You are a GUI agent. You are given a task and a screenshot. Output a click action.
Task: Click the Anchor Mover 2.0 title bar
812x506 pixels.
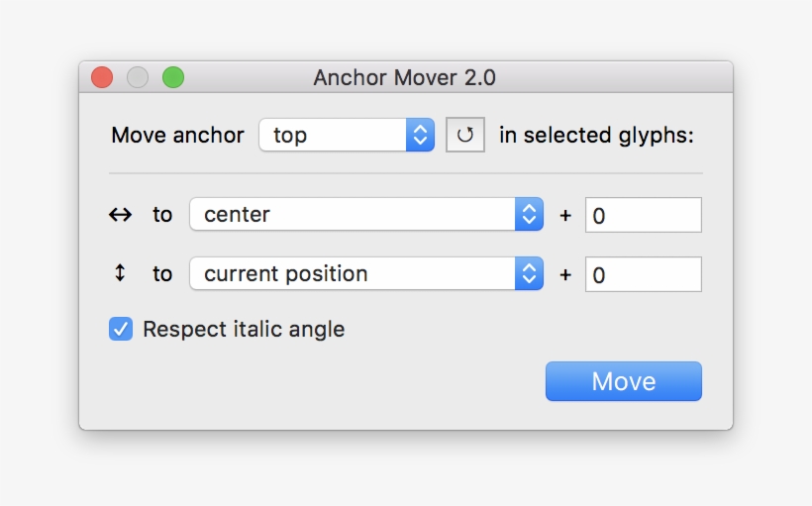click(x=405, y=77)
